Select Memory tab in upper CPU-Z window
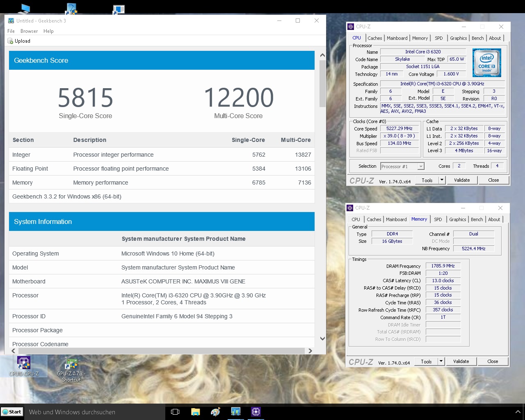Viewport: 525px width, 420px height. [x=420, y=38]
